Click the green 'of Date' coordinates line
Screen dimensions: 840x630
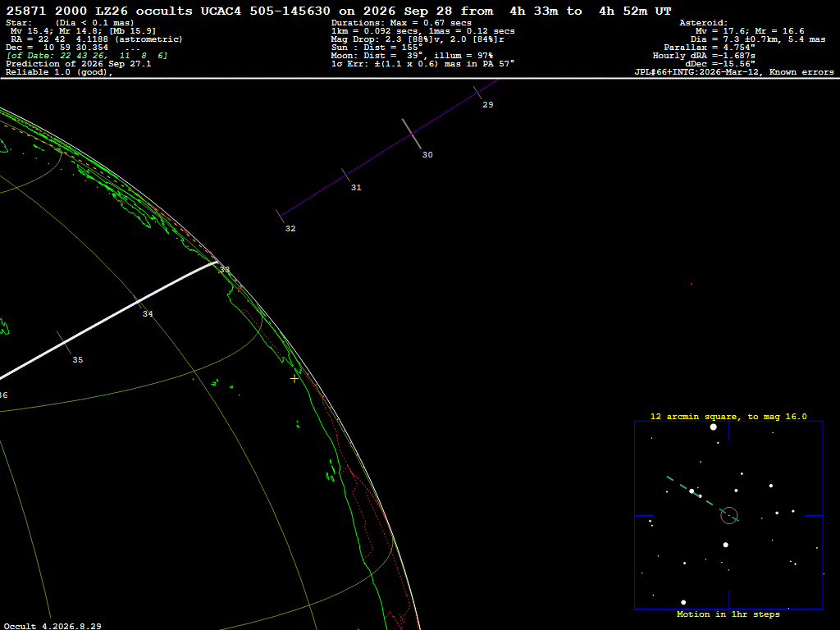coord(87,56)
